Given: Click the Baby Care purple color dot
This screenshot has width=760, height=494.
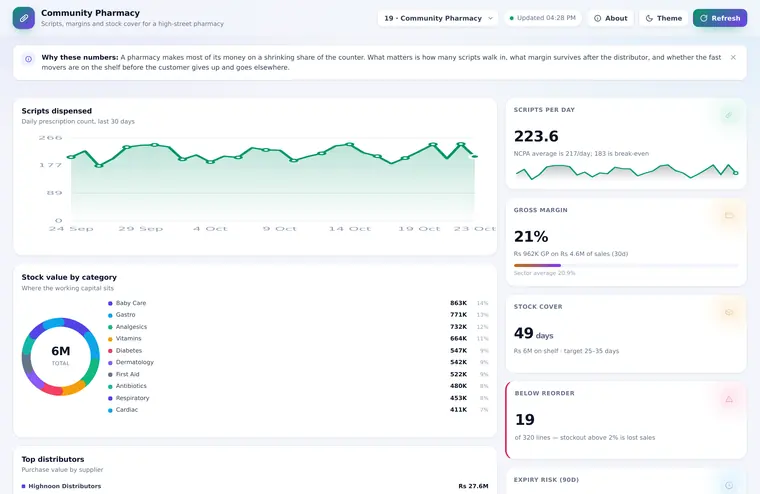Looking at the screenshot, I should (110, 303).
